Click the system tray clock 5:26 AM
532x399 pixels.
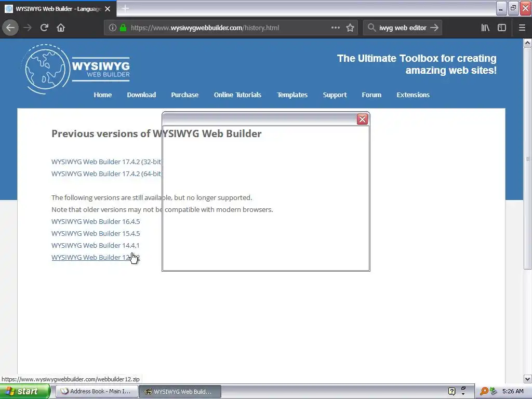(513, 391)
